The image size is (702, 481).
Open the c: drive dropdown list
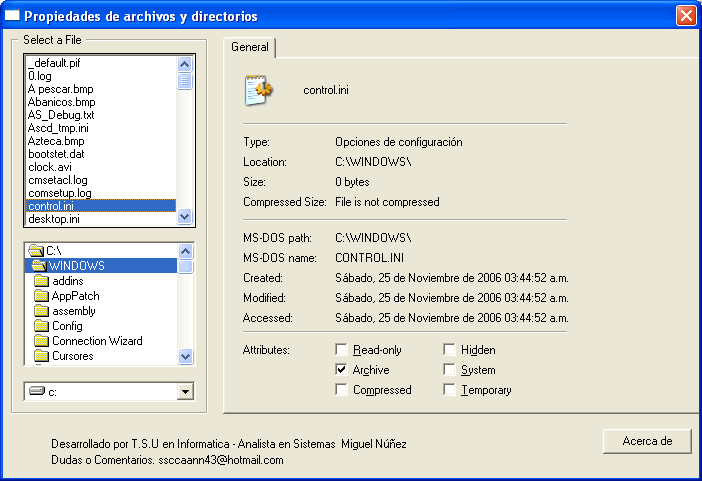coord(184,392)
